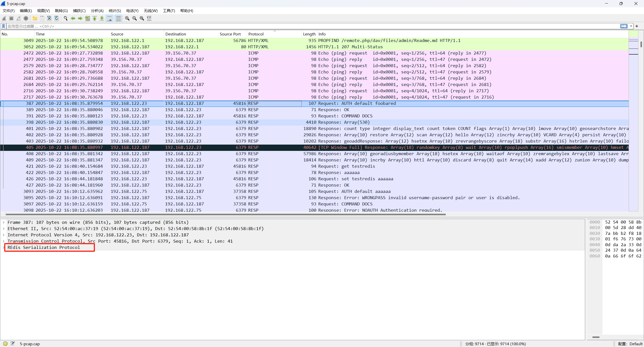Click the Protocol column header
The height and width of the screenshot is (347, 644).
tap(256, 34)
